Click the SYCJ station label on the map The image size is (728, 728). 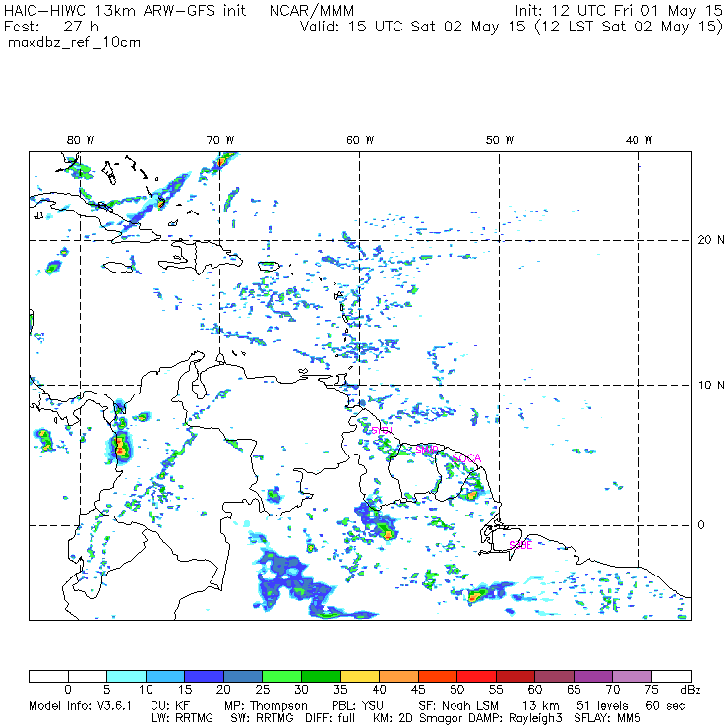pos(382,430)
